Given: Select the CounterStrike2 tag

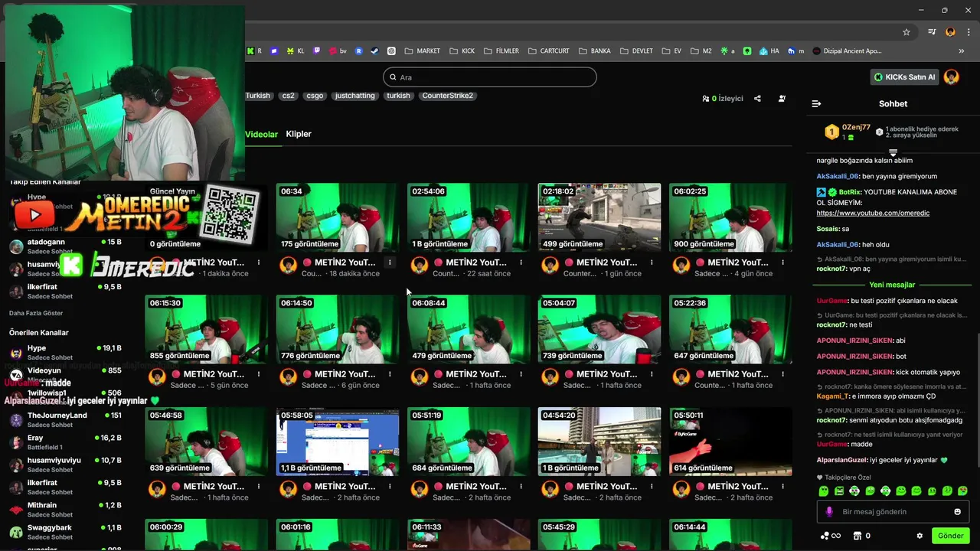Looking at the screenshot, I should coord(448,96).
